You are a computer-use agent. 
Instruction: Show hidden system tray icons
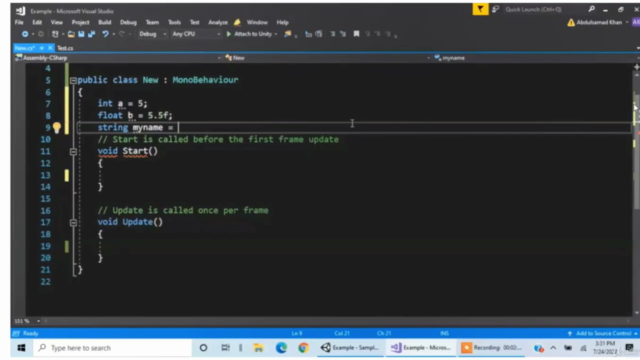(553, 348)
